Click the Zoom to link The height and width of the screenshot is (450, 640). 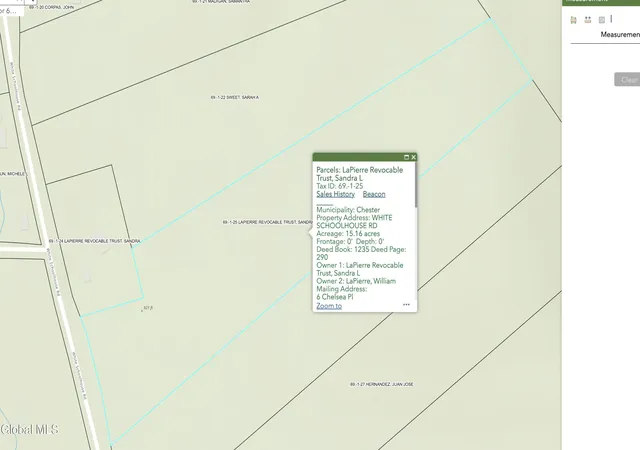329,306
